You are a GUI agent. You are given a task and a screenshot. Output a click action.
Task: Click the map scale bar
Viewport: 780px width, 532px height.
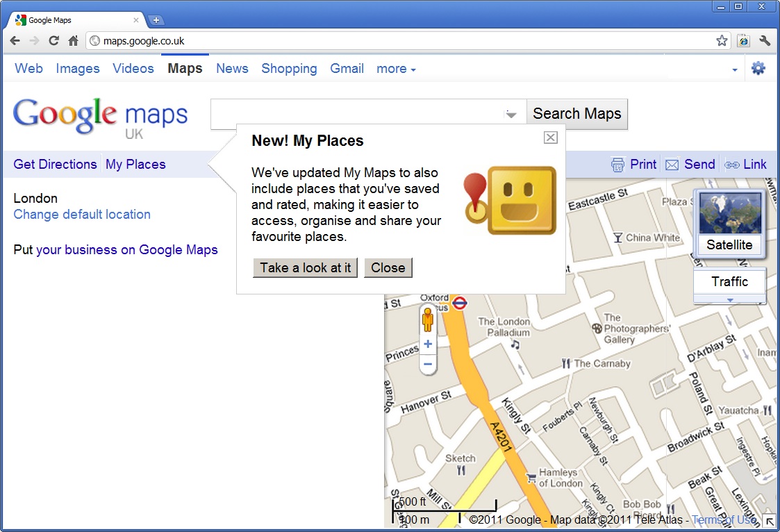(445, 510)
